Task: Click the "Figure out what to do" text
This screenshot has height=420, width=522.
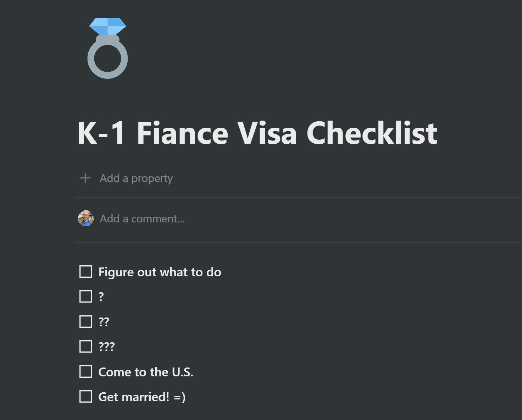Action: [159, 272]
